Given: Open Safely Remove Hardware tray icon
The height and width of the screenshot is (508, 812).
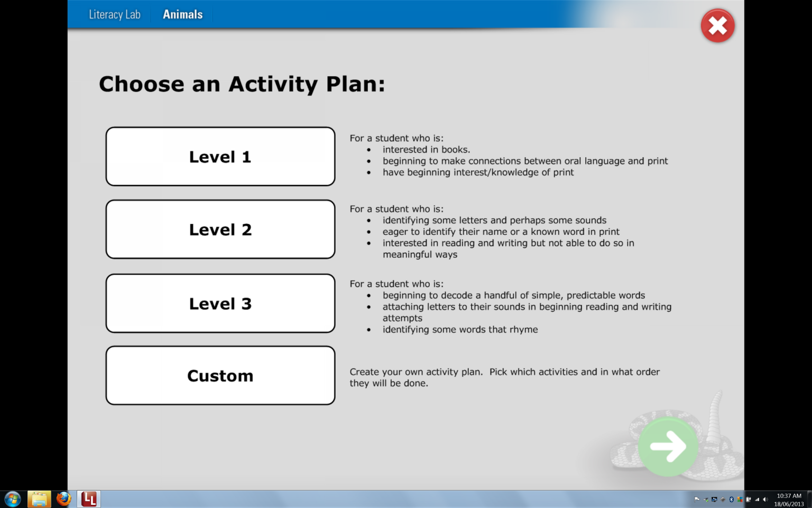Looking at the screenshot, I should tap(705, 500).
